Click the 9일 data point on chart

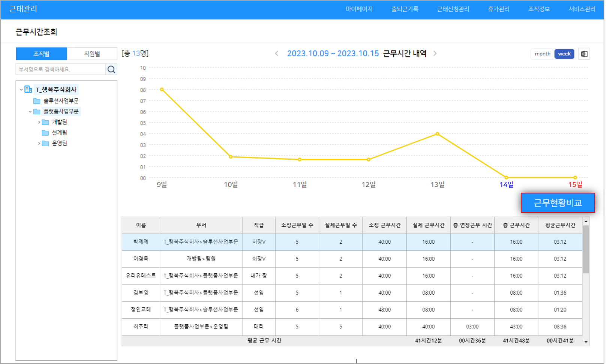pos(162,90)
